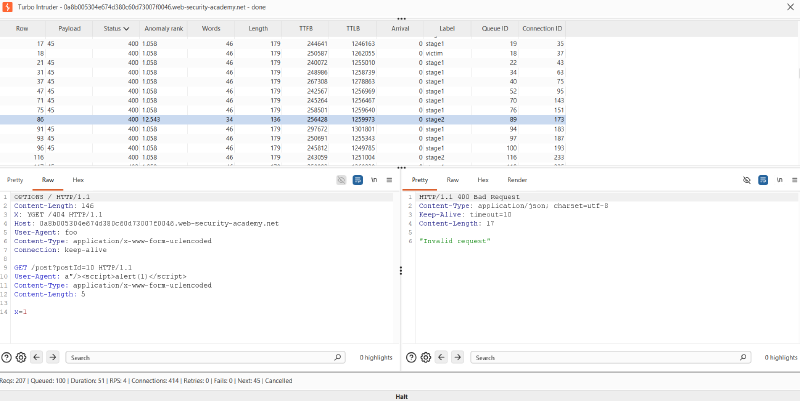Select row 18 labeled victim

click(x=282, y=53)
